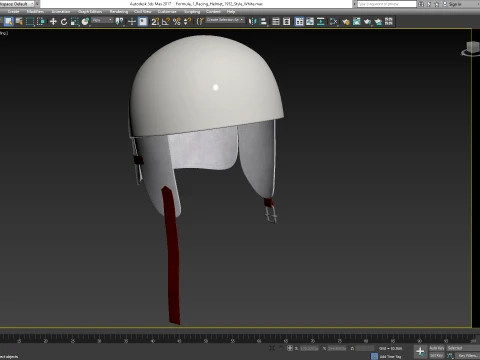Click the Select and Place tool
480x360 pixels.
coord(85,22)
